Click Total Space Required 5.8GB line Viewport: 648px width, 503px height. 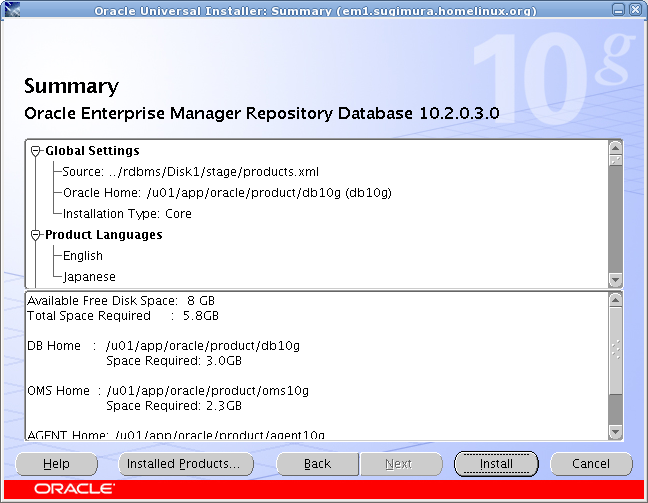pyautogui.click(x=123, y=316)
